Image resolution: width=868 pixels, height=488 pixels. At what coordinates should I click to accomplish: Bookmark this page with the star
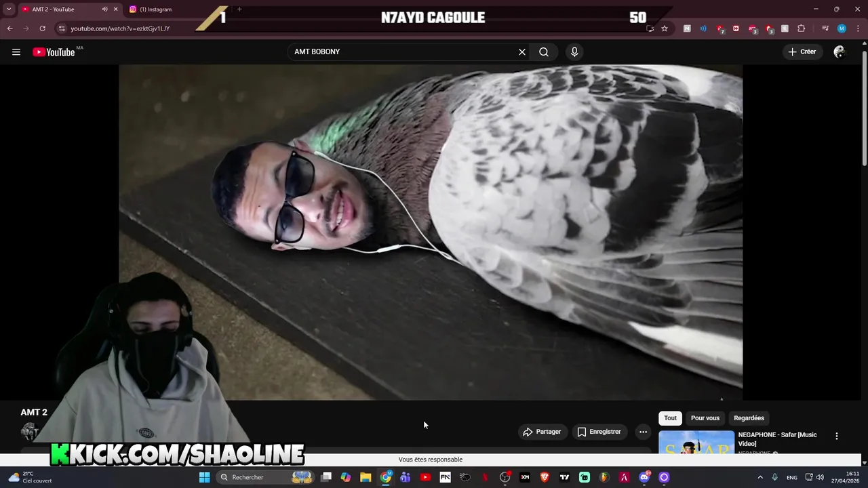click(x=665, y=28)
